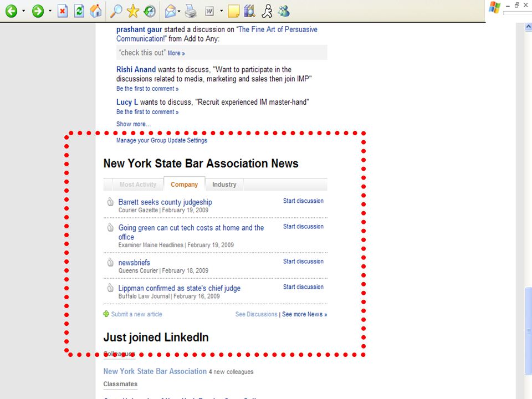Open The Fine Art of Persuasive Communication link
The height and width of the screenshot is (399, 532).
coord(217,34)
